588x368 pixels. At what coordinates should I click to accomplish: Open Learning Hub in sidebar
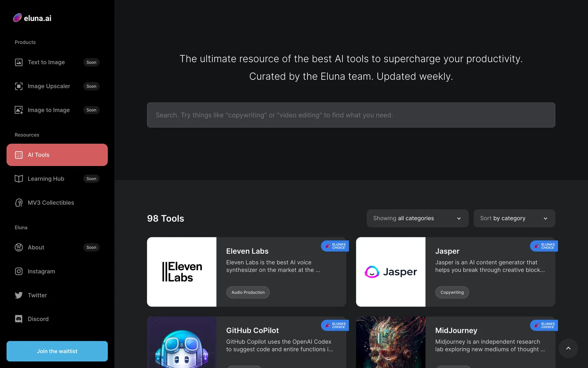point(57,179)
